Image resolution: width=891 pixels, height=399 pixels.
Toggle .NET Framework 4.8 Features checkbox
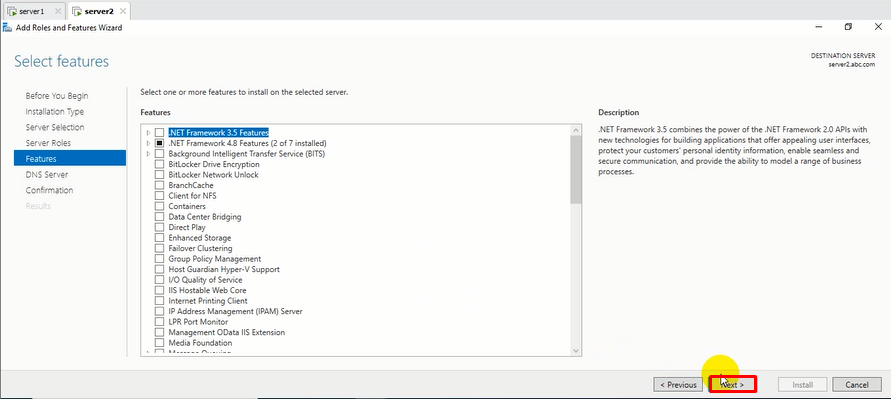pyautogui.click(x=159, y=143)
